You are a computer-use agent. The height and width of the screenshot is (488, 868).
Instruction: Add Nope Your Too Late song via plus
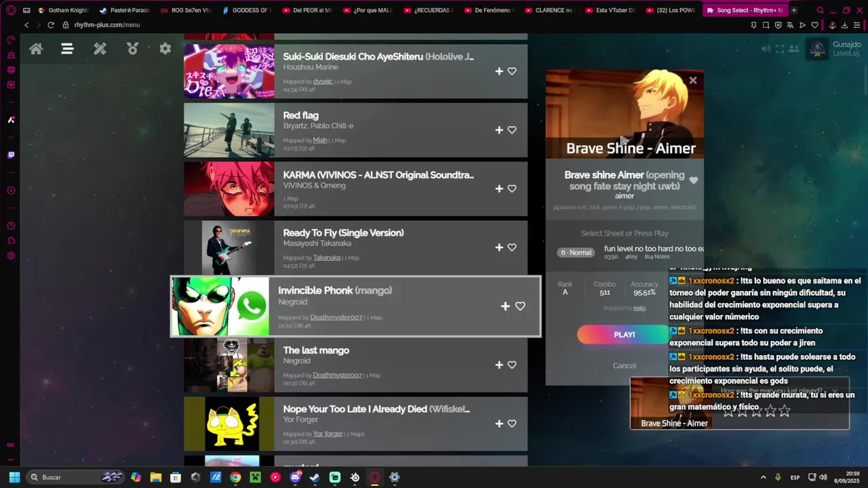pyautogui.click(x=499, y=424)
